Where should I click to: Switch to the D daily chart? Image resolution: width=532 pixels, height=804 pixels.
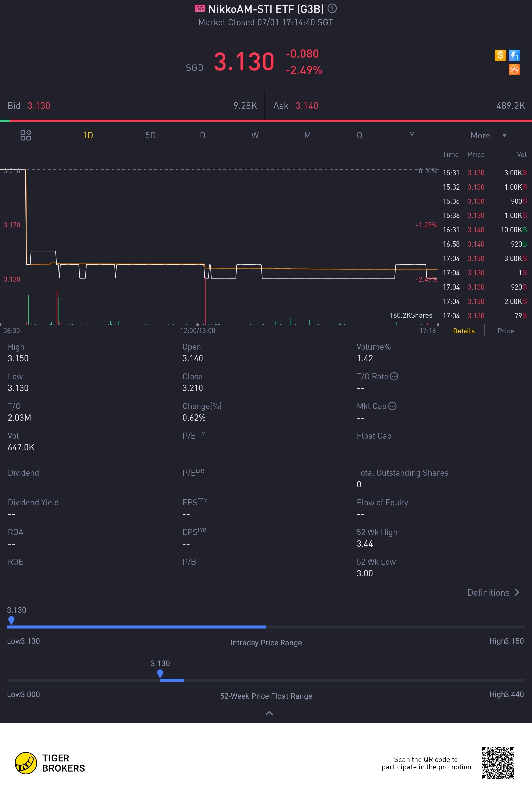[x=203, y=135]
